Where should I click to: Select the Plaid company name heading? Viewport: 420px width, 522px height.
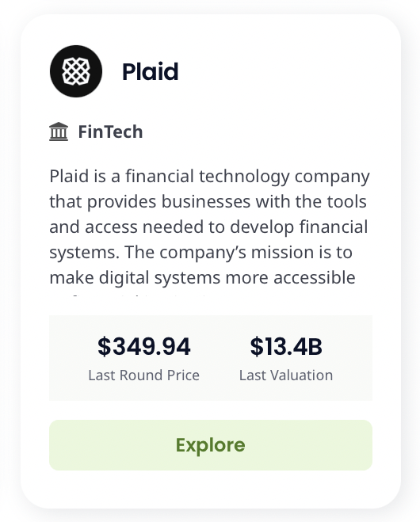(151, 71)
